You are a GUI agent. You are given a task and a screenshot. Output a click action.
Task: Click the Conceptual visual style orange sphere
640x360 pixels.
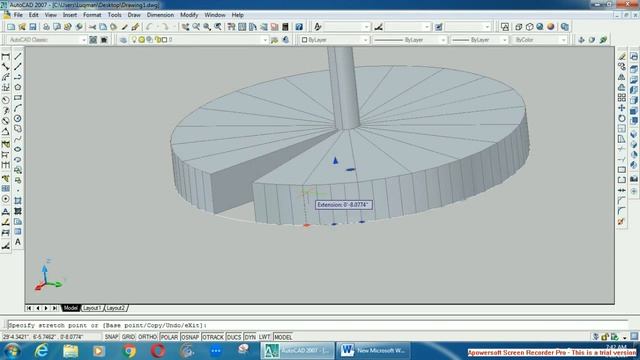(x=551, y=27)
